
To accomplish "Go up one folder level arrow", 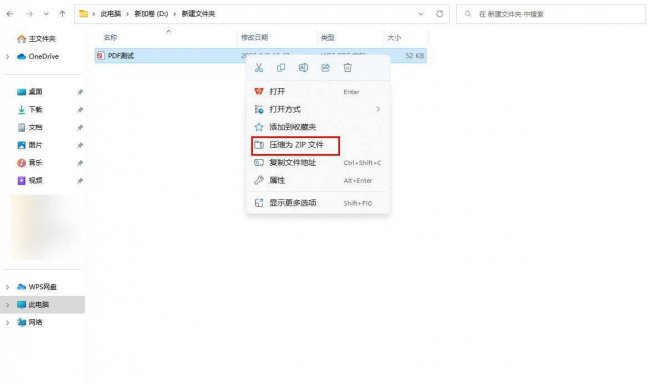I will [x=62, y=14].
